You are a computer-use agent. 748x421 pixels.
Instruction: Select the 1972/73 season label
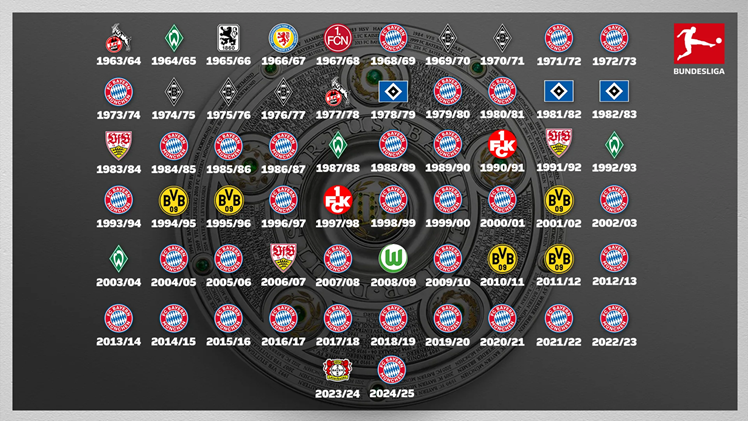point(614,61)
